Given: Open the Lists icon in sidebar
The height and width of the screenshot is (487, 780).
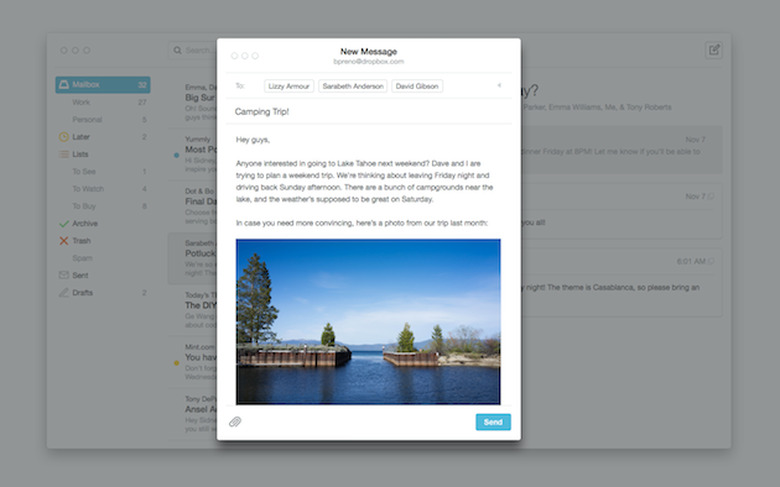Looking at the screenshot, I should tap(64, 154).
